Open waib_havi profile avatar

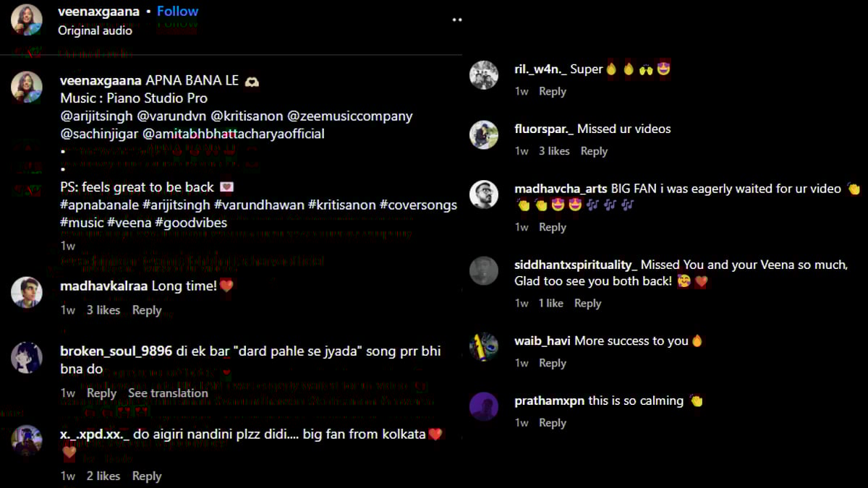click(x=484, y=347)
